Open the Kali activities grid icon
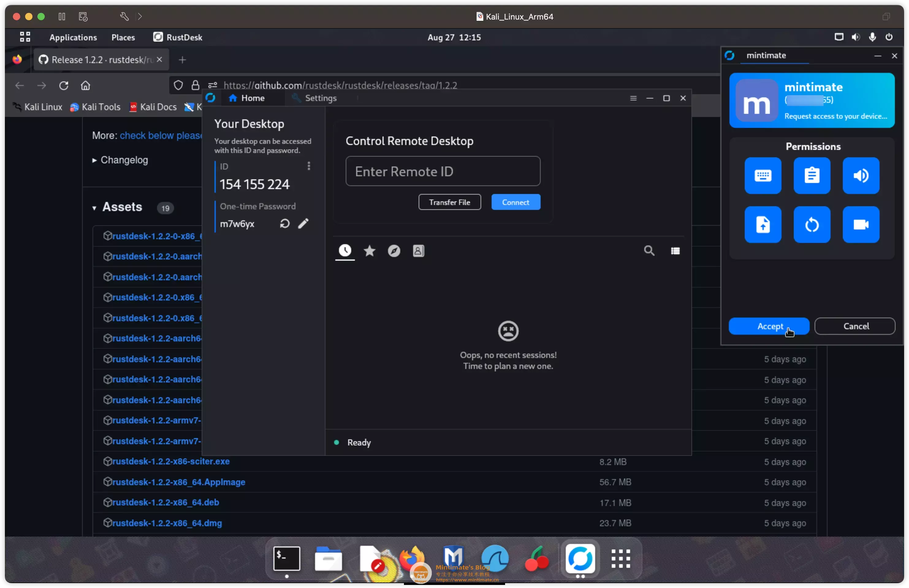This screenshot has height=588, width=909. (x=25, y=37)
